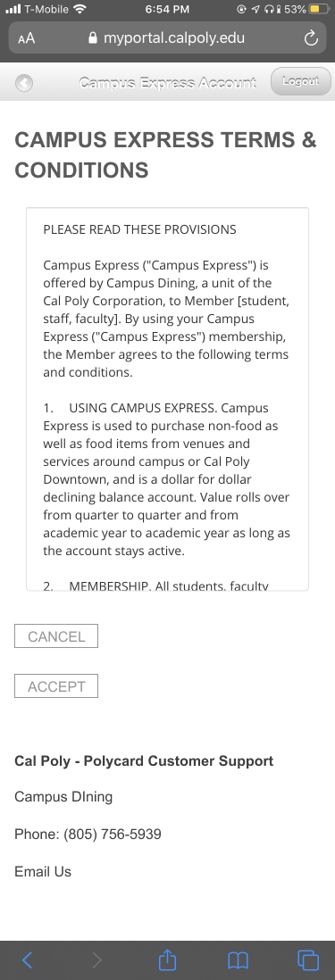The image size is (335, 980).
Task: Open the AA text size menu
Action: click(x=26, y=38)
